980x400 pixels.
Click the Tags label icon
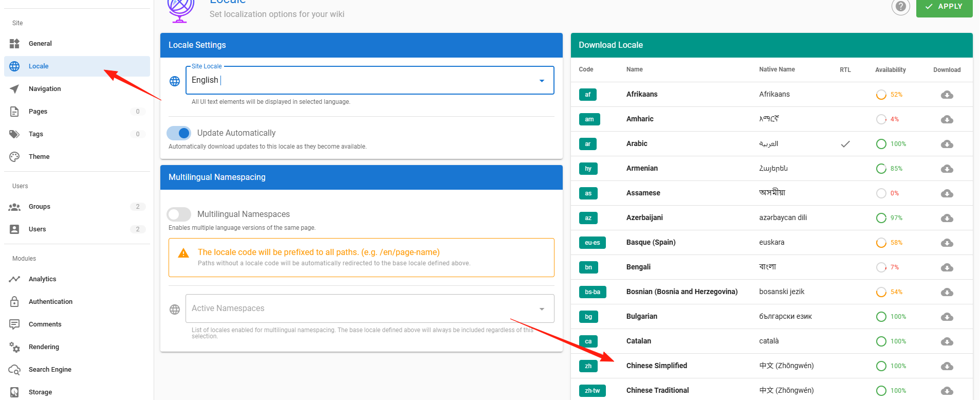coord(14,134)
